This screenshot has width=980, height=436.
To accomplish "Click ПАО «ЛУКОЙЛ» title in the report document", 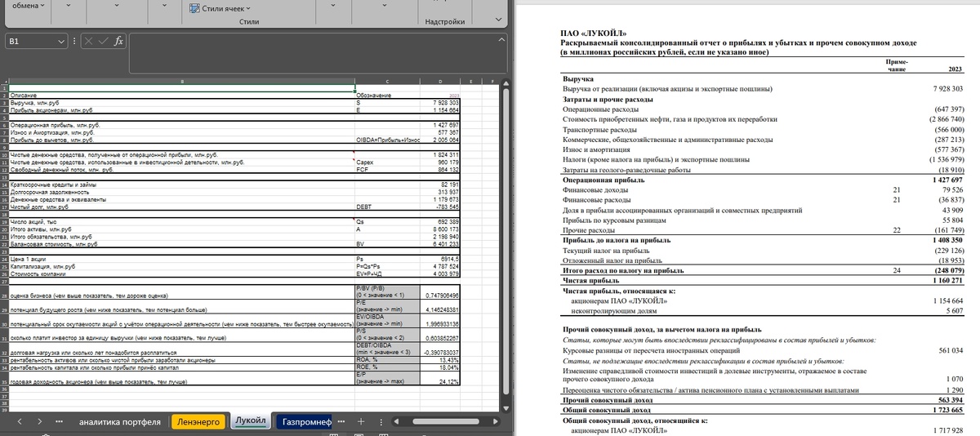I will [593, 32].
